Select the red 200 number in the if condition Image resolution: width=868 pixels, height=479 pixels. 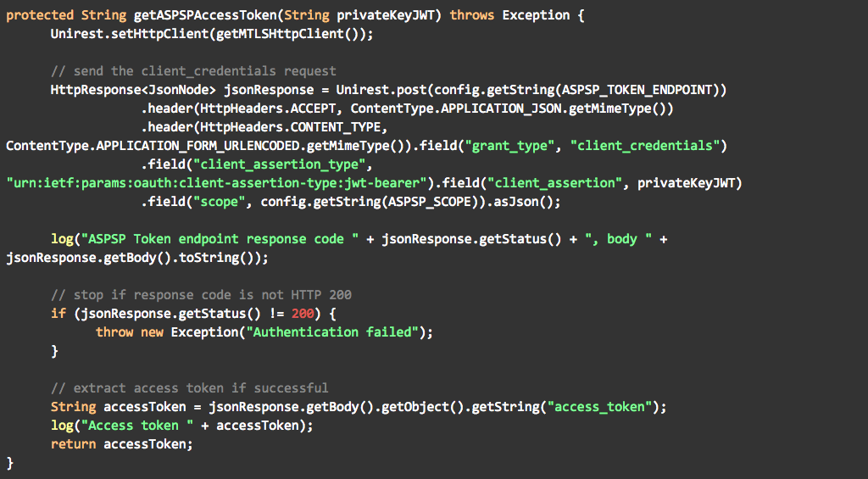(x=302, y=314)
